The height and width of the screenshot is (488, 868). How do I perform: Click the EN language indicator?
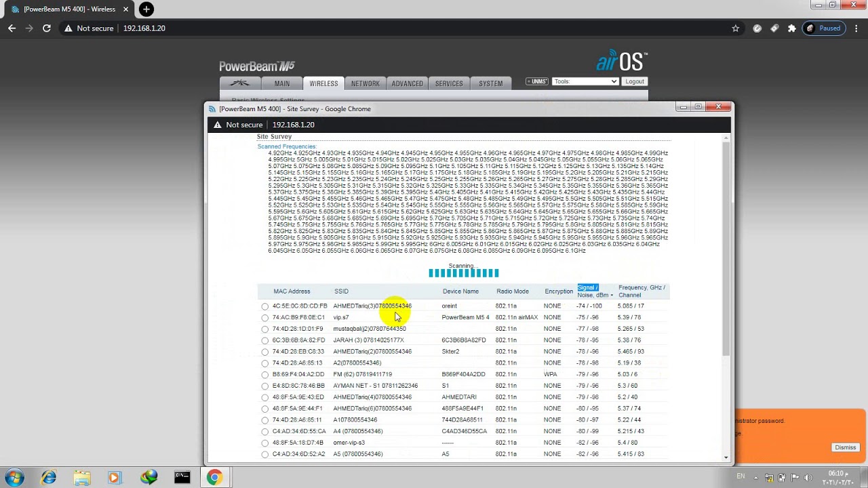coord(740,477)
